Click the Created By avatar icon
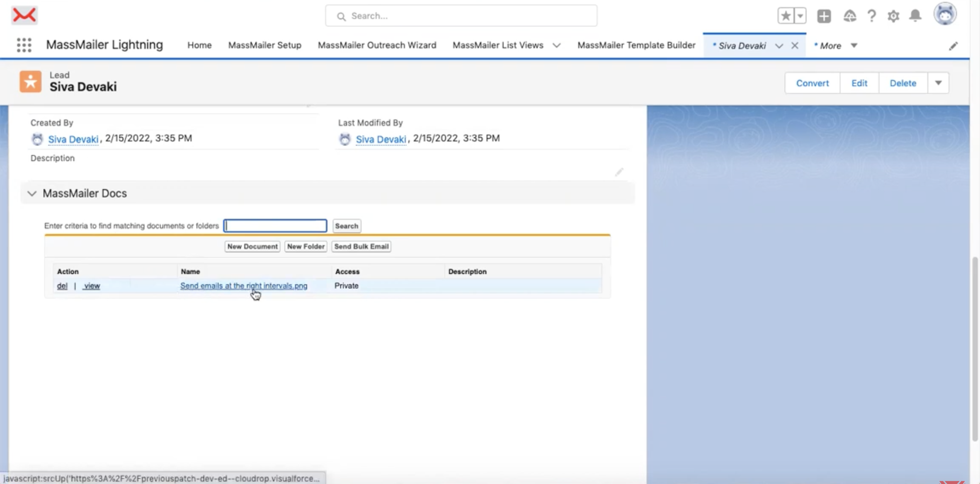Image resolution: width=980 pixels, height=484 pixels. click(37, 139)
